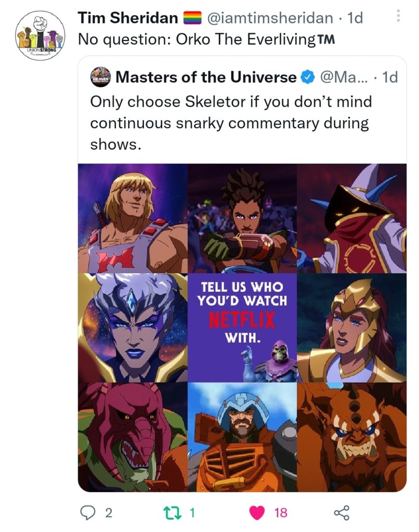Click the reply speech bubble icon
Viewport: 419px width, 532px height.
87,513
